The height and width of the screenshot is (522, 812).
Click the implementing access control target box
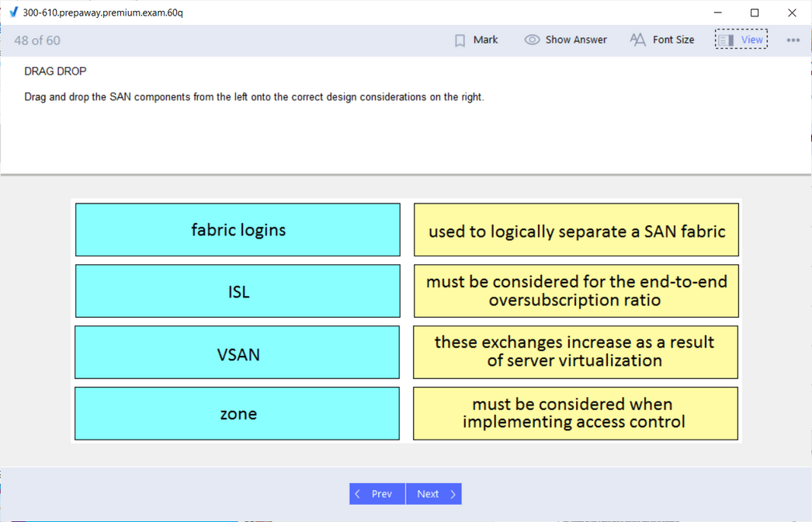tap(576, 413)
